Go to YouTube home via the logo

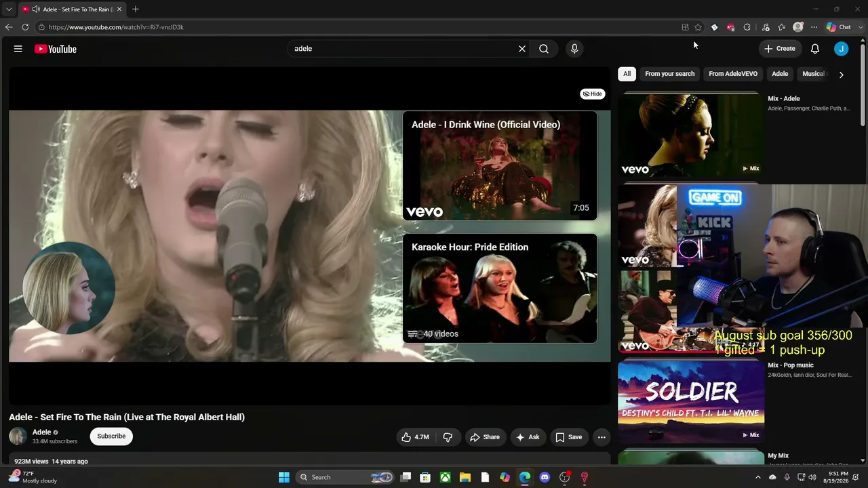click(56, 49)
